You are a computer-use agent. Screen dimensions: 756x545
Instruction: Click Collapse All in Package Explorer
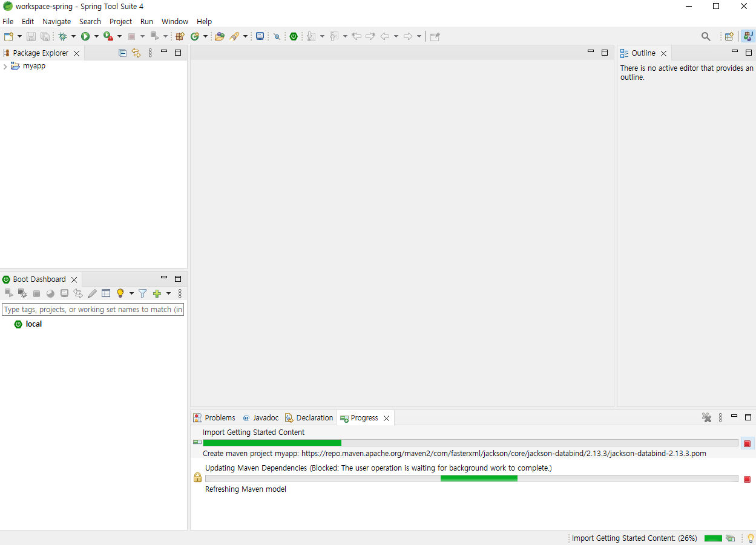(122, 53)
